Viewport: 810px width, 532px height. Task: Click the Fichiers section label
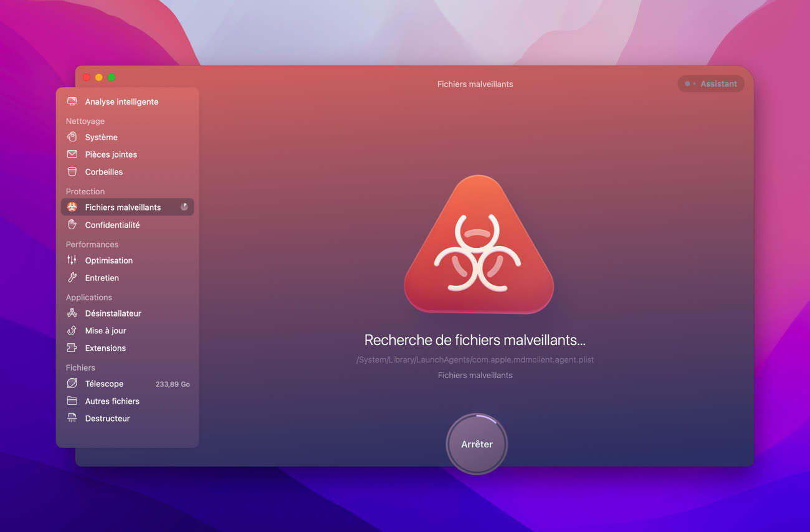tap(80, 368)
